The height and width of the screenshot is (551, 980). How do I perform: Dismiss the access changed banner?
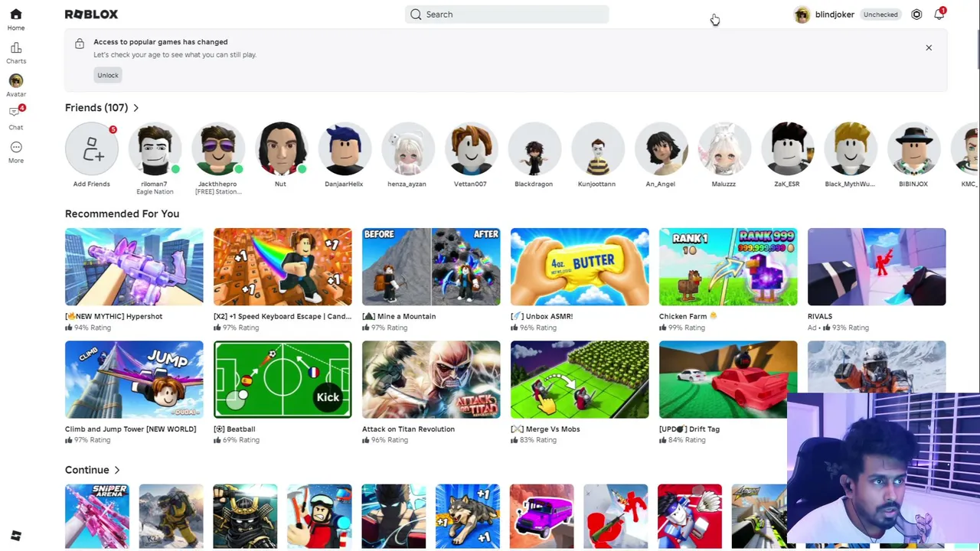pos(929,47)
